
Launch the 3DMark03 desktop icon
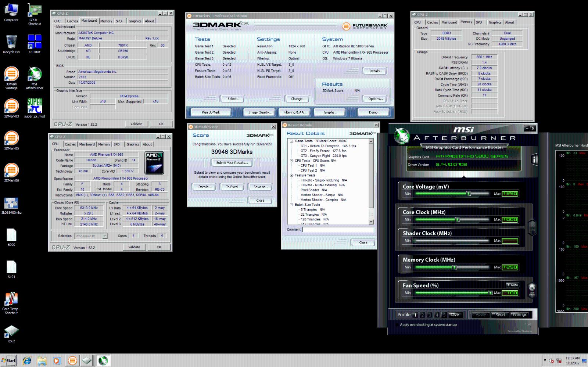tap(11, 108)
